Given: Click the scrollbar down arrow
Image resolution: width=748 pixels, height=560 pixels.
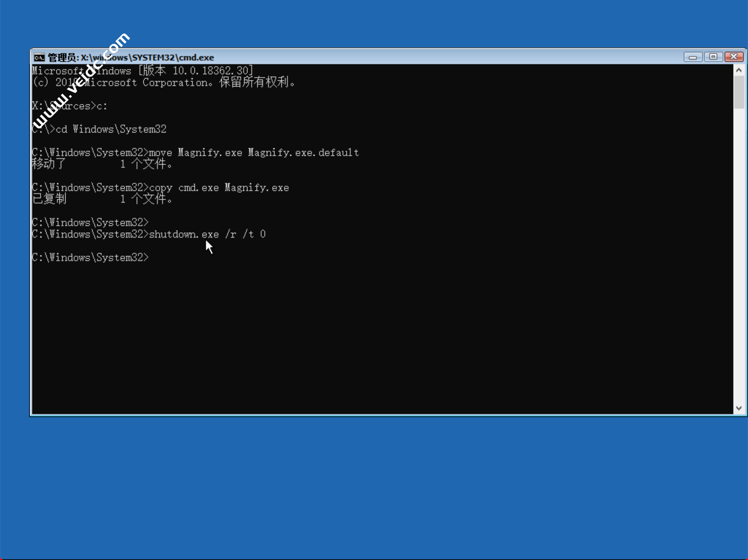Looking at the screenshot, I should (x=739, y=408).
